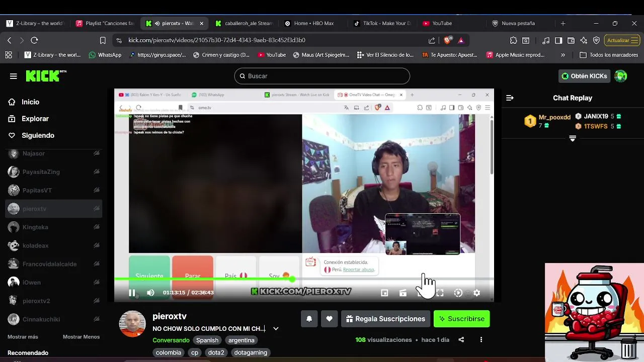The height and width of the screenshot is (362, 644).
Task: Click the address bar share icon
Action: tap(432, 40)
